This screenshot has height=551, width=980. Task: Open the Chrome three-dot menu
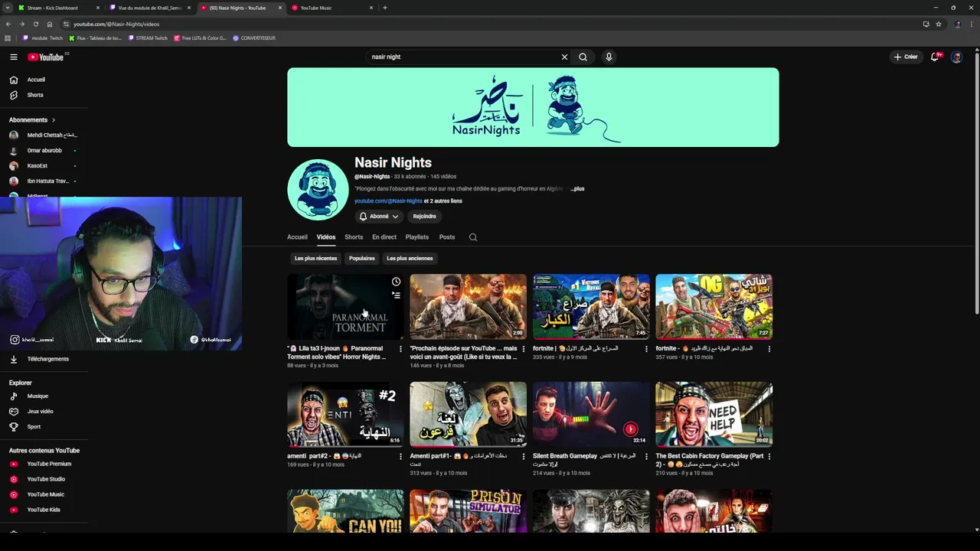(x=970, y=24)
